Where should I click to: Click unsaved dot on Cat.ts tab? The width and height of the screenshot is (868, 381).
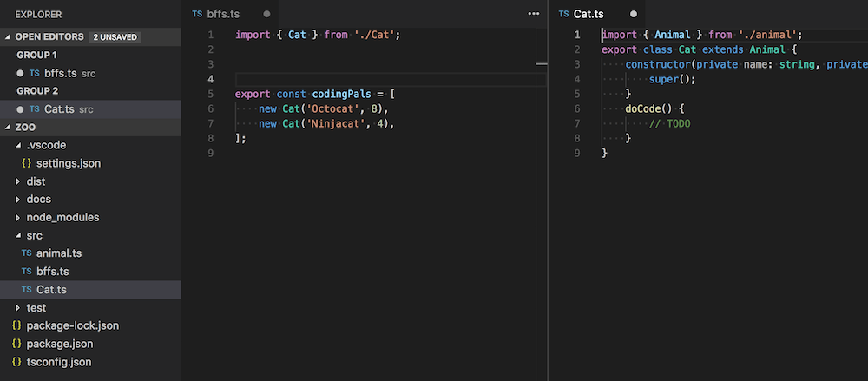pos(634,15)
